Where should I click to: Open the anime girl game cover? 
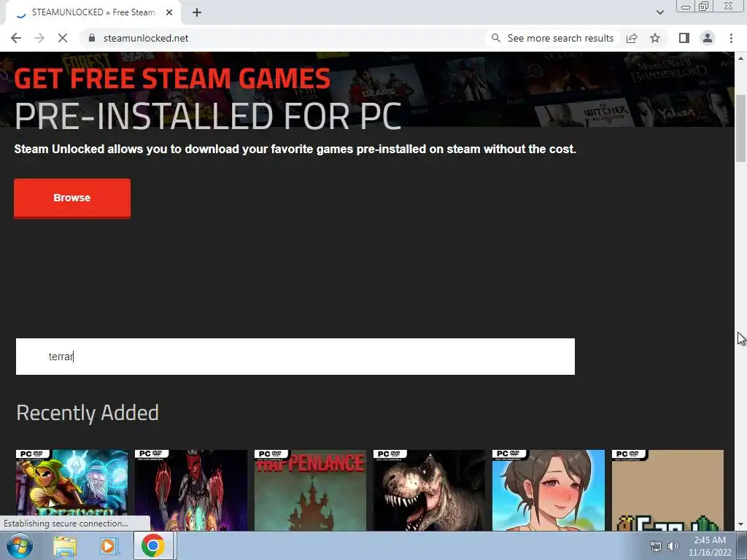[x=549, y=490]
